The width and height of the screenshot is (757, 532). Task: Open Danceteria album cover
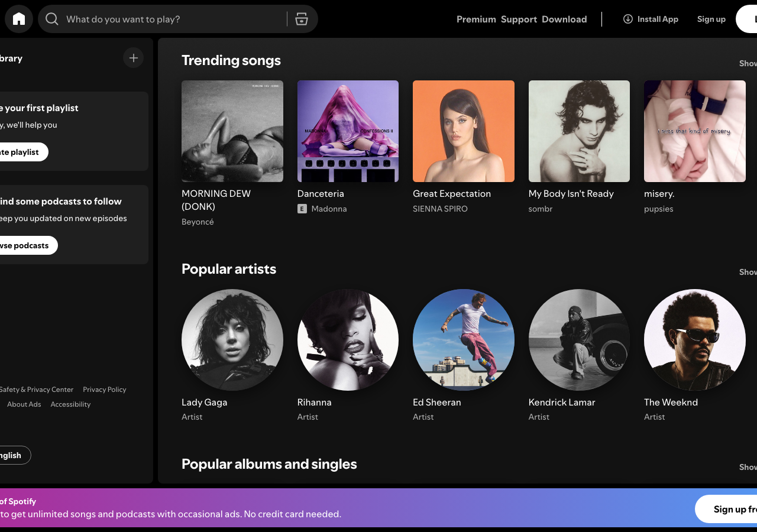348,131
